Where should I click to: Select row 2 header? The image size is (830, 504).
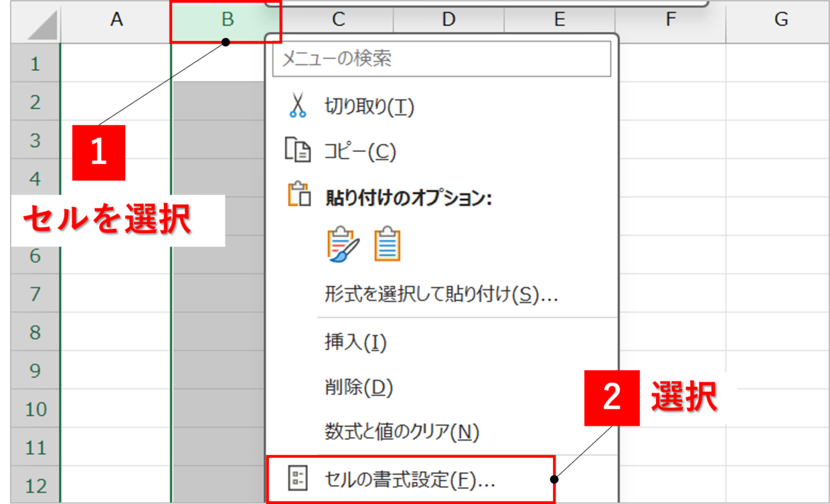click(34, 102)
